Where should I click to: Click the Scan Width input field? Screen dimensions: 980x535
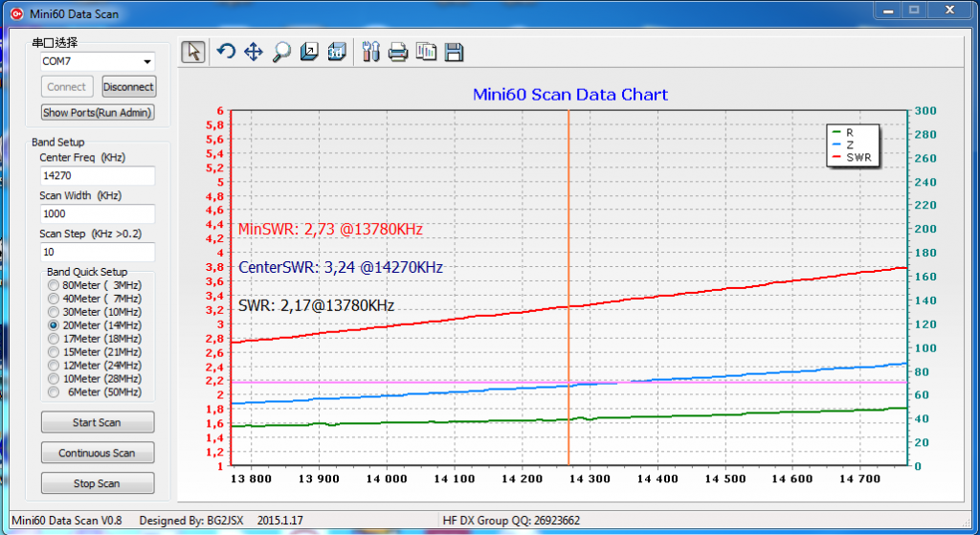click(98, 213)
